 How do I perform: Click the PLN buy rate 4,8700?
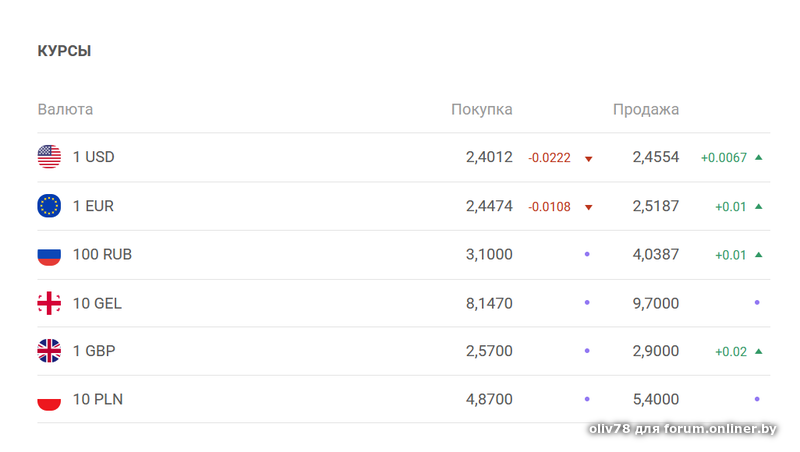click(x=489, y=400)
